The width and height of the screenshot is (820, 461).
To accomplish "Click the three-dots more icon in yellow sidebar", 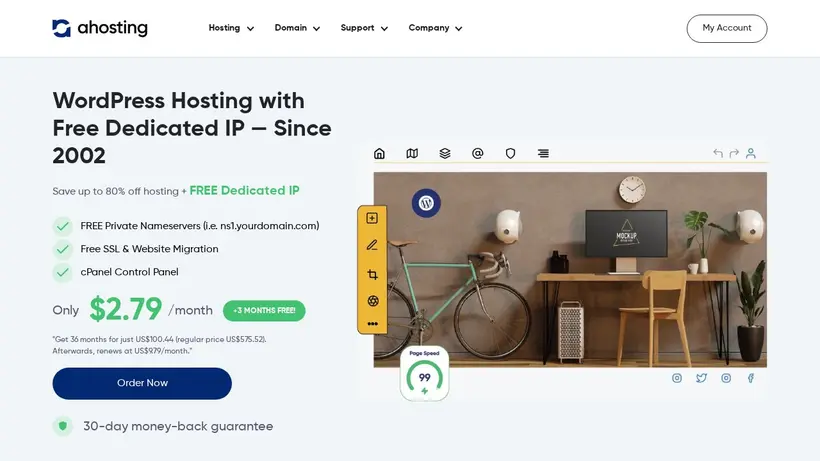I will 372,324.
